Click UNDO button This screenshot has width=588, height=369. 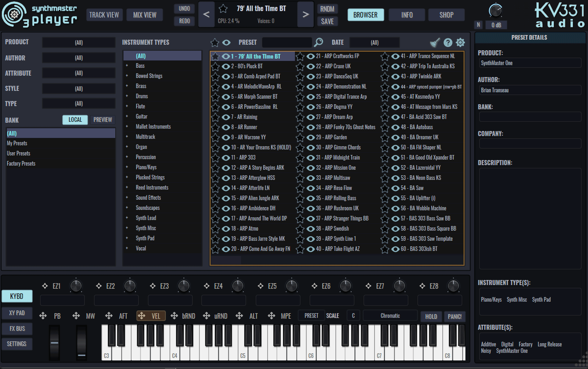pyautogui.click(x=184, y=9)
